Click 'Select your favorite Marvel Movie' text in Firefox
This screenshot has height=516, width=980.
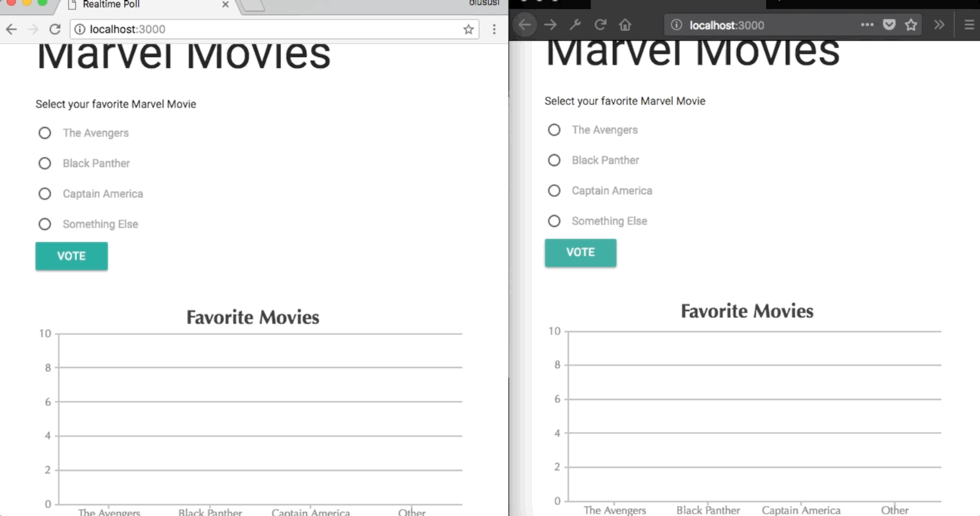tap(625, 101)
